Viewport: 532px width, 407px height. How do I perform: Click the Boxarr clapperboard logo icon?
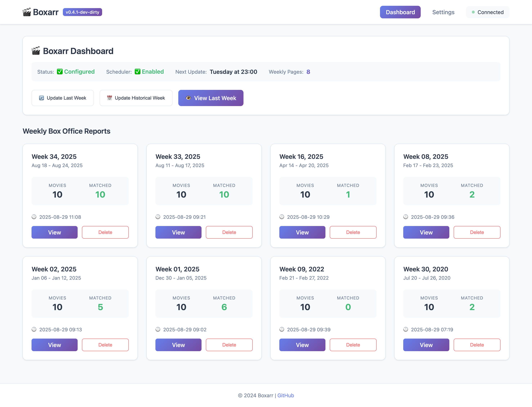(x=27, y=12)
